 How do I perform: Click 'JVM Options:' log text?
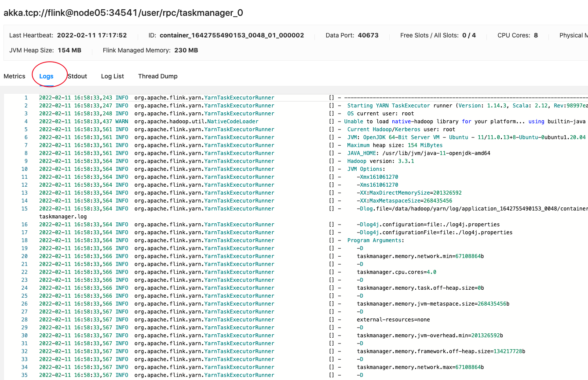click(x=366, y=169)
